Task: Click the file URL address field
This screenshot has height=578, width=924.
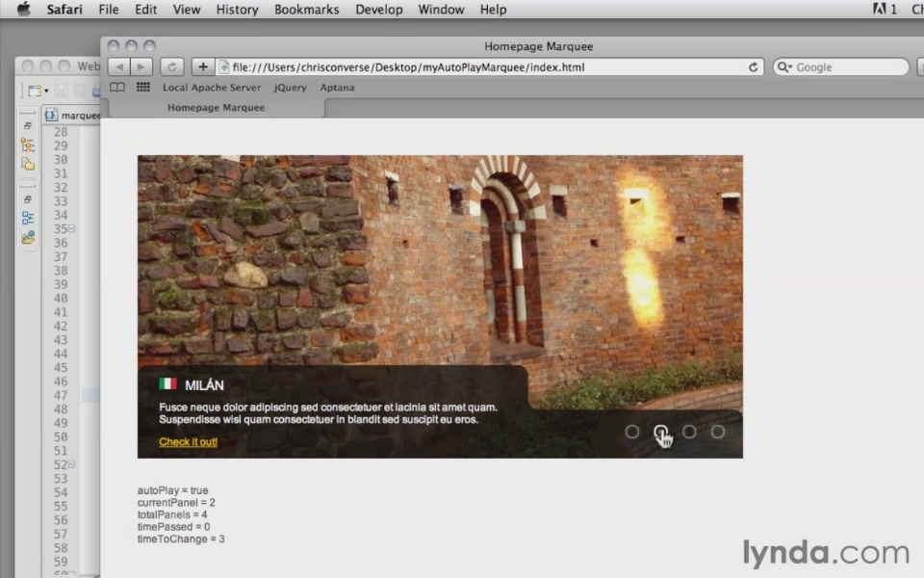Action: click(481, 67)
